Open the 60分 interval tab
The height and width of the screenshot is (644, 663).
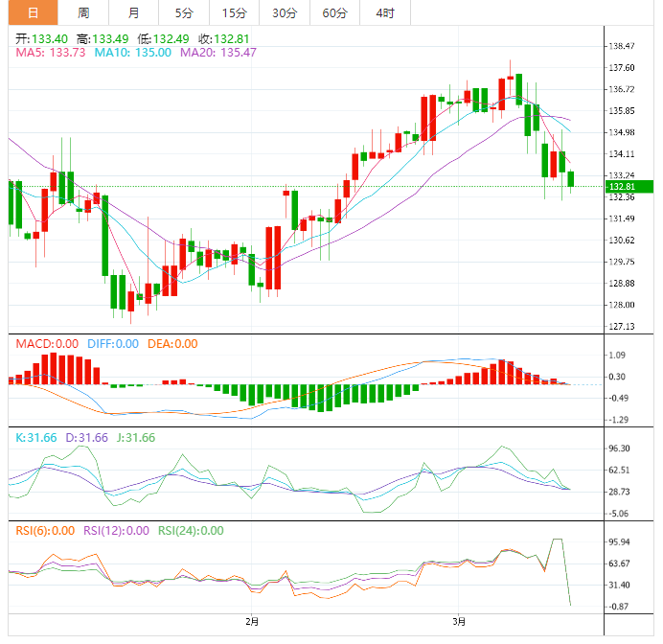tap(335, 12)
